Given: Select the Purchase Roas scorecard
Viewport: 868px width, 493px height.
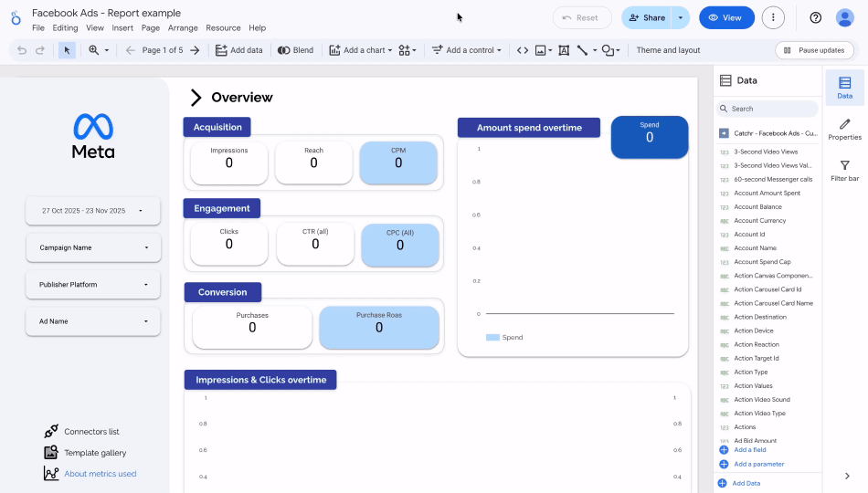Looking at the screenshot, I should (379, 328).
